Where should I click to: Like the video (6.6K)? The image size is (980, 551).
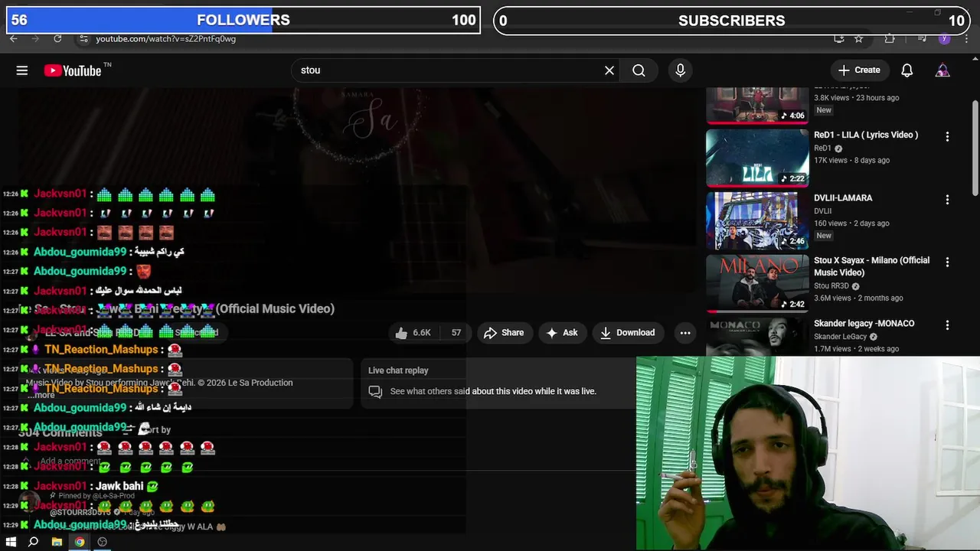pyautogui.click(x=413, y=333)
